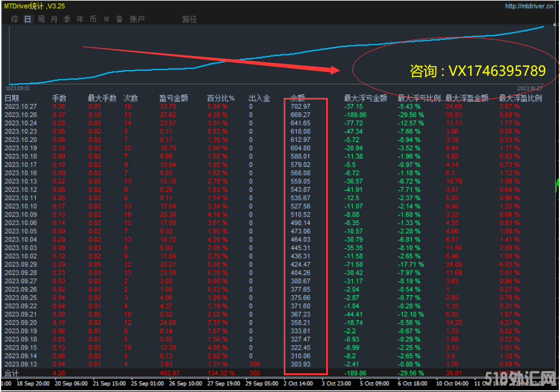560x392 pixels.
Task: Select the 2023.09.13 row date
Action: pyautogui.click(x=20, y=364)
